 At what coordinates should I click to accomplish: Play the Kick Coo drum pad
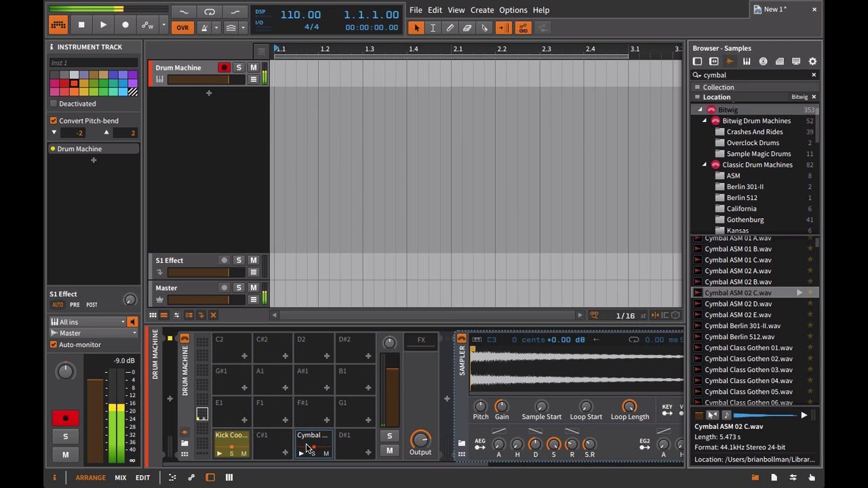(x=219, y=453)
